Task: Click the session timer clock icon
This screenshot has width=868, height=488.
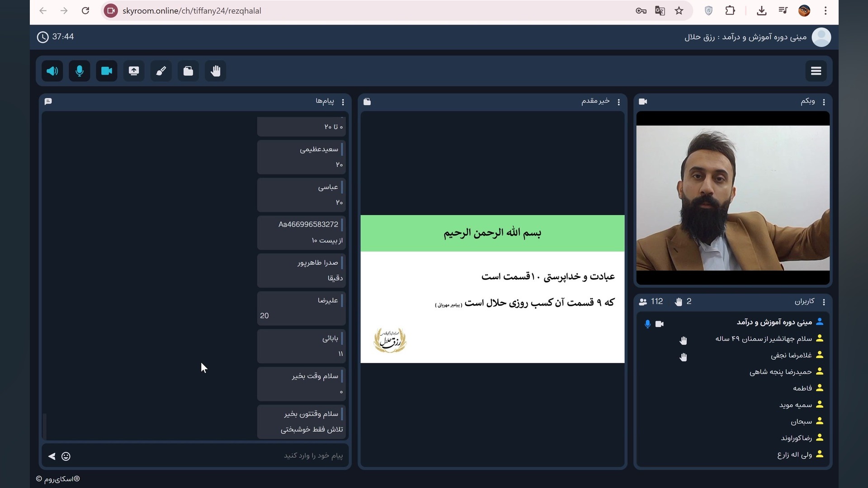Action: [42, 37]
